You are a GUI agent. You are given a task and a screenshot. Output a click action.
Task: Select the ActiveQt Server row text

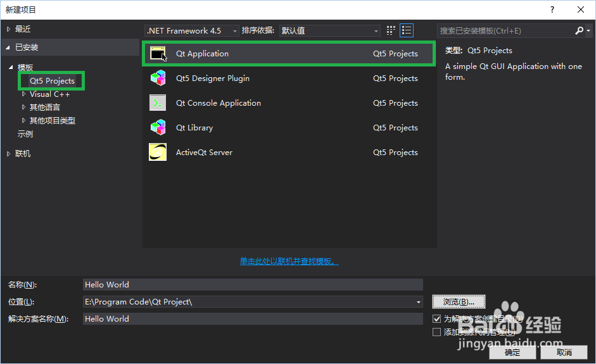tap(204, 152)
